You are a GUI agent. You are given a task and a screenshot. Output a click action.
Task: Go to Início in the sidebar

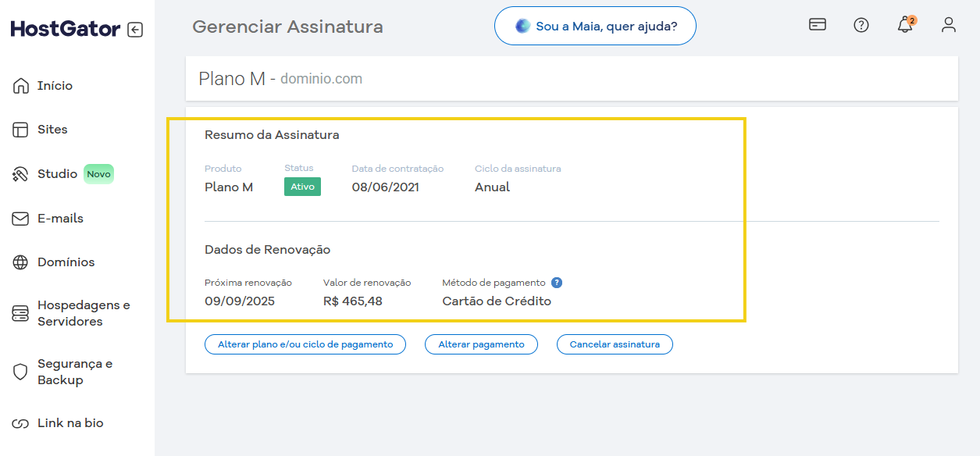click(x=55, y=86)
